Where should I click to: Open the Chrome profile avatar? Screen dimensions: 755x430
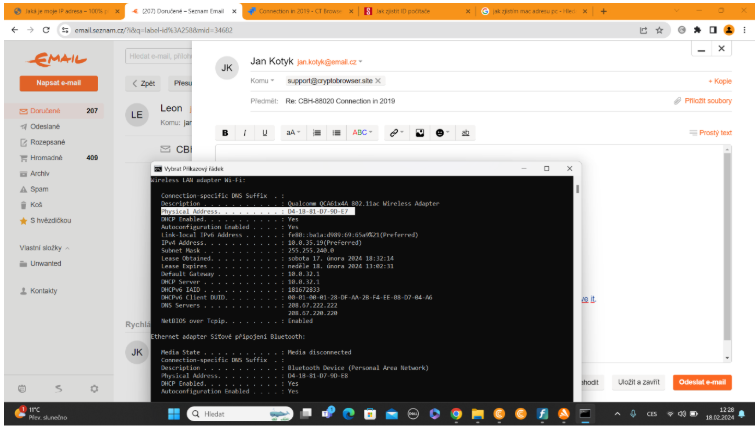click(x=729, y=30)
